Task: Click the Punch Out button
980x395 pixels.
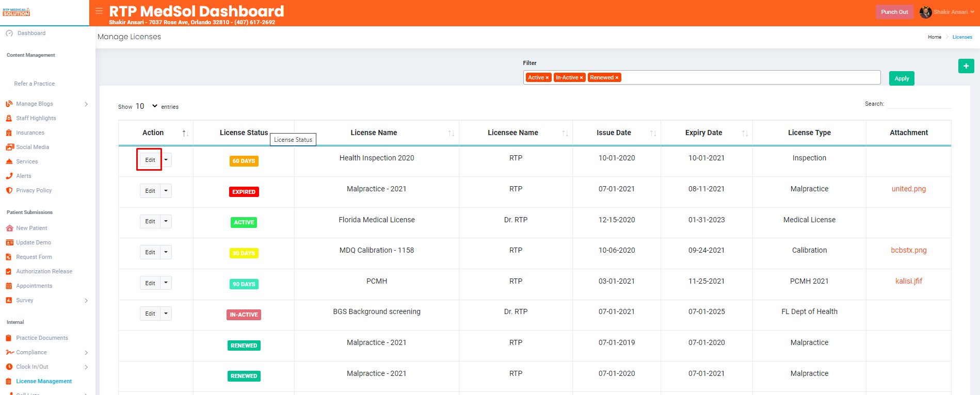Action: coord(894,12)
